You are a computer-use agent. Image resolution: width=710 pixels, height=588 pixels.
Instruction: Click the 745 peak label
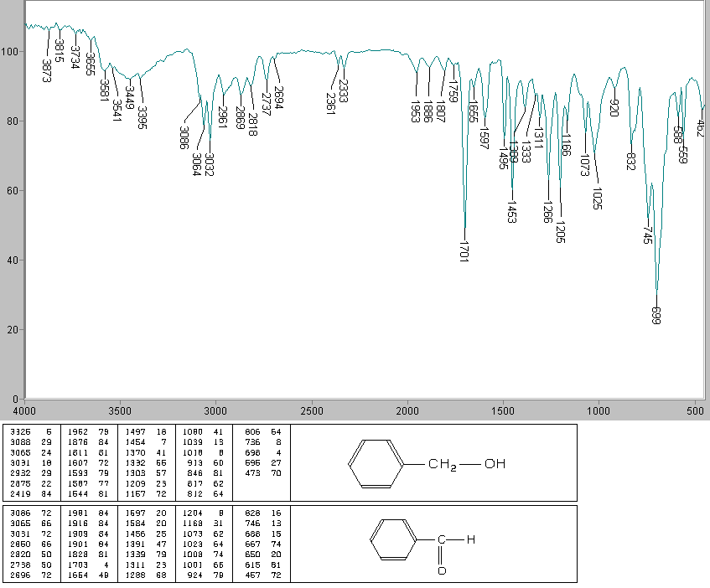coord(647,234)
